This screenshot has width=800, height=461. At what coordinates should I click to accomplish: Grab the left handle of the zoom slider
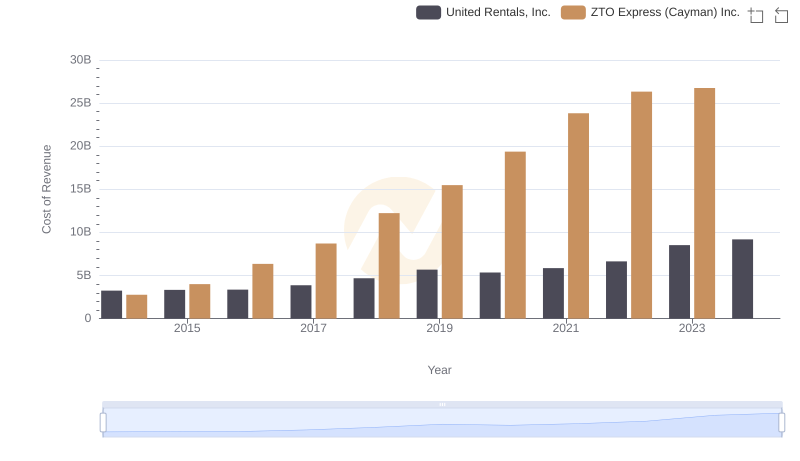[x=103, y=423]
